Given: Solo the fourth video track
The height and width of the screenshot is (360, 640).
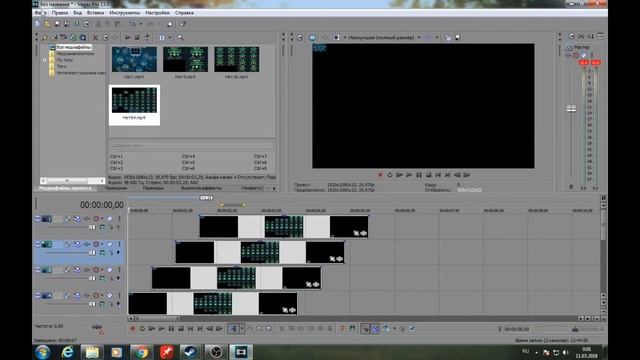Looking at the screenshot, I should coord(120,296).
